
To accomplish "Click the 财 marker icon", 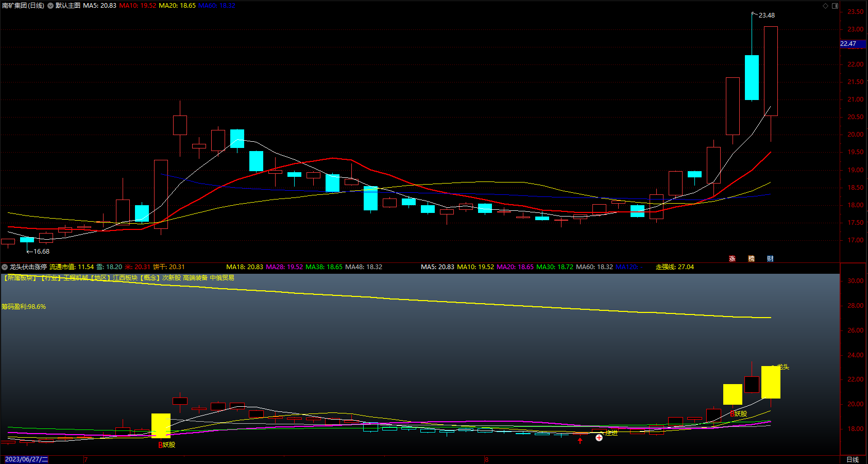I will 770,259.
